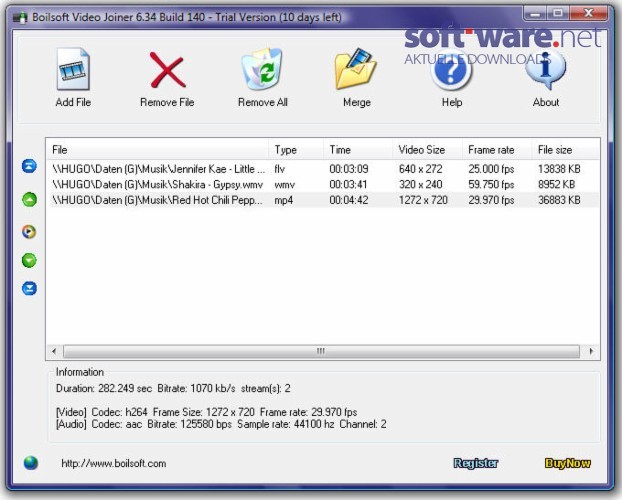Click the 00:04:42 time value
The height and width of the screenshot is (500, 622).
pos(349,200)
